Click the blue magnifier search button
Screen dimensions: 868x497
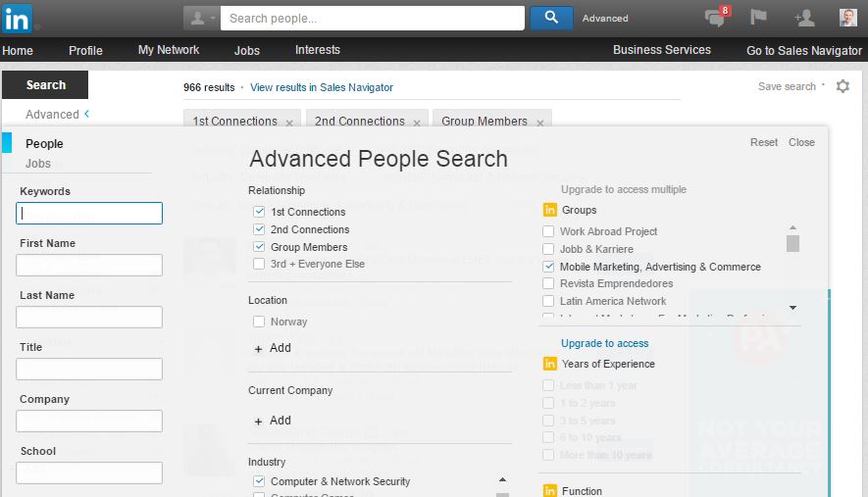tap(551, 18)
